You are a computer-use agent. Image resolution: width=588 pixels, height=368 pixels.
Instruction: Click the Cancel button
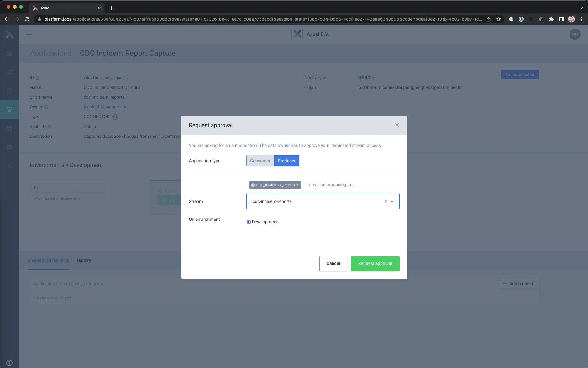click(x=333, y=263)
